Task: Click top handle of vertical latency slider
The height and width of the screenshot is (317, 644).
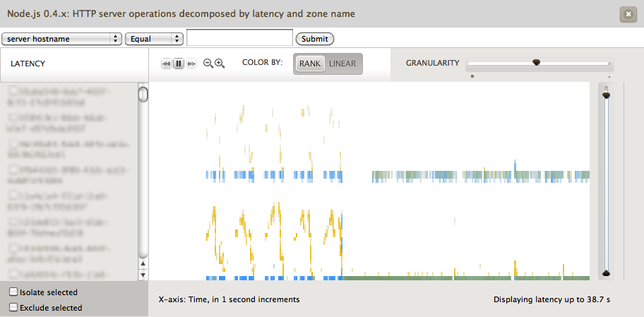Action: tap(605, 94)
